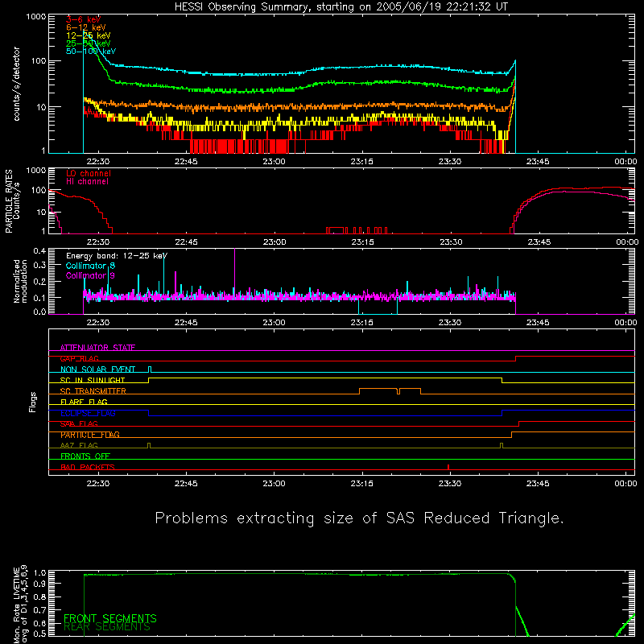Viewport: 644px width, 644px height.
Task: Select the Collimator 9 legend label
Action: 90,275
